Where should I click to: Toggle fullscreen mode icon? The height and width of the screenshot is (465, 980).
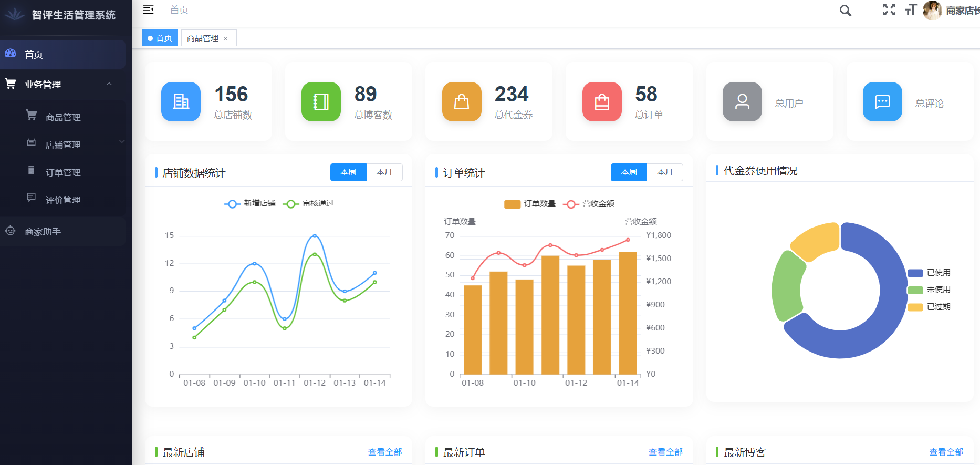pos(889,10)
